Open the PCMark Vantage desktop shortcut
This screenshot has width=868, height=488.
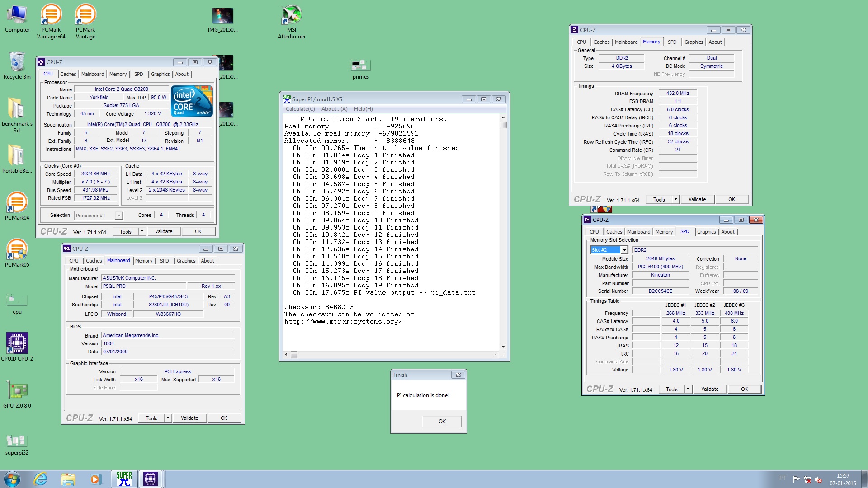(x=85, y=21)
